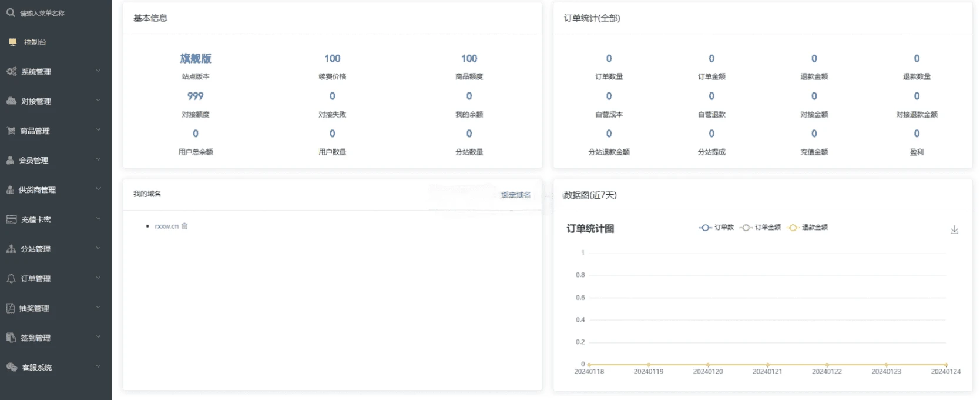
Task: Click the 签到管理 copy icon
Action: (x=11, y=338)
